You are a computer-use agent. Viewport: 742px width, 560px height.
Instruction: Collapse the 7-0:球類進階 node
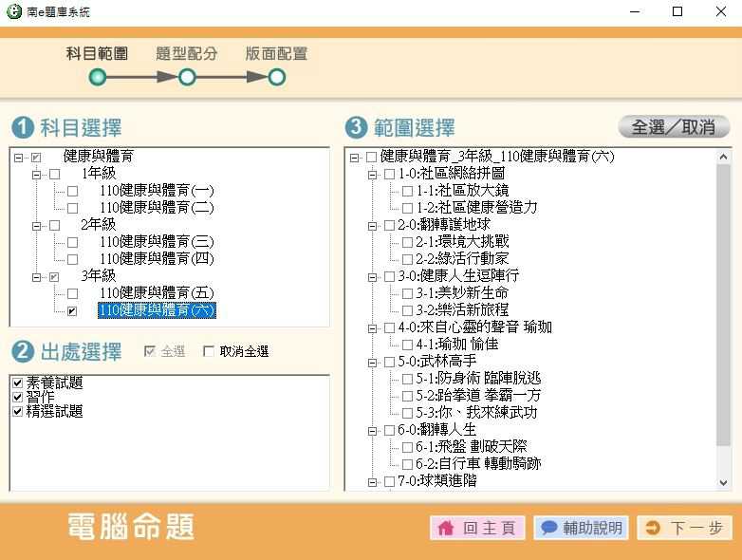coord(372,482)
